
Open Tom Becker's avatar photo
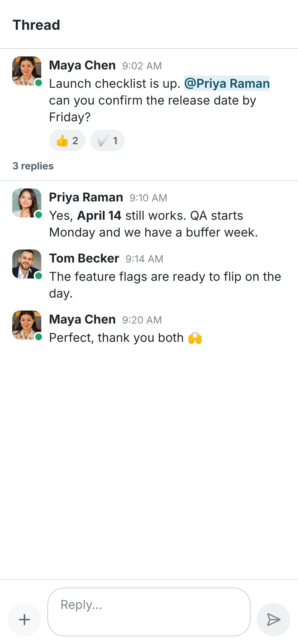27,264
